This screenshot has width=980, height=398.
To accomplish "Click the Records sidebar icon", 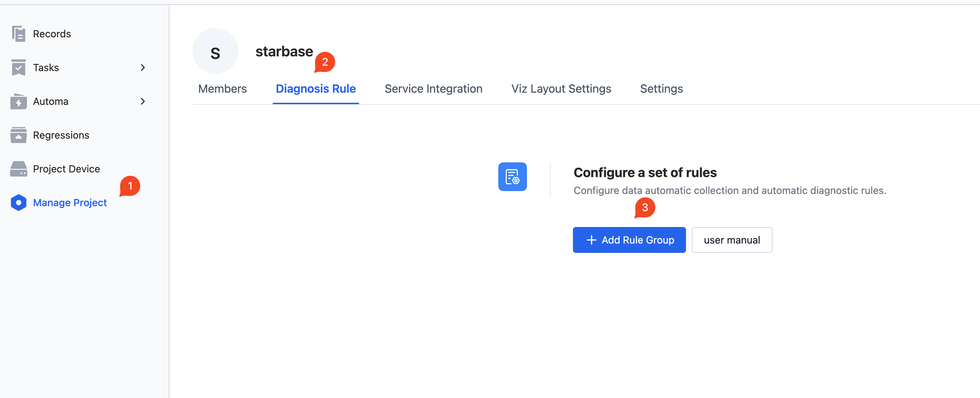I will tap(18, 34).
